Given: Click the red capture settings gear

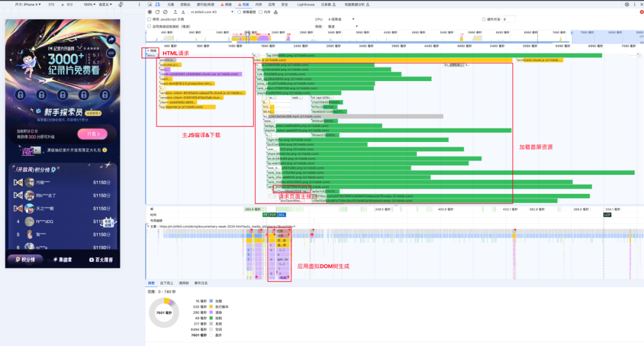Looking at the screenshot, I should coord(642,12).
